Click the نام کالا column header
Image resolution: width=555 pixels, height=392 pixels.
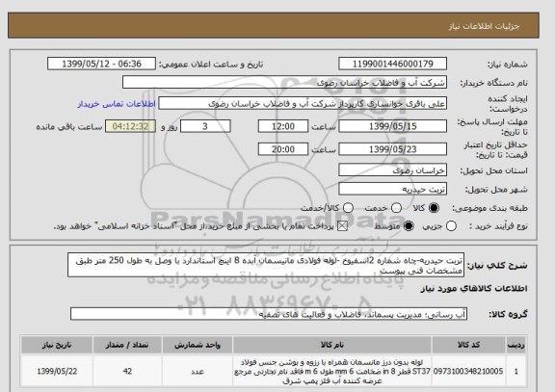pos(332,345)
